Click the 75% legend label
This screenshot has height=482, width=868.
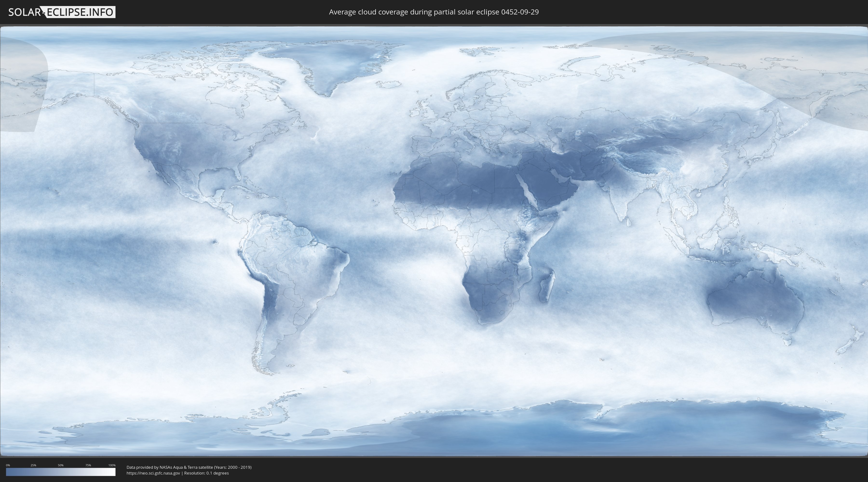[x=88, y=465]
